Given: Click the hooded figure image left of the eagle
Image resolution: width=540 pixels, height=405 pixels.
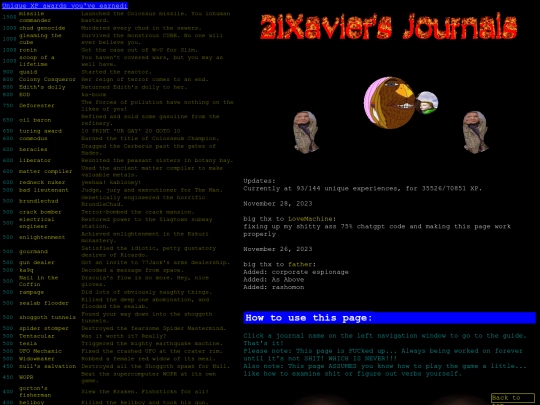Looking at the screenshot, I should (x=305, y=132).
